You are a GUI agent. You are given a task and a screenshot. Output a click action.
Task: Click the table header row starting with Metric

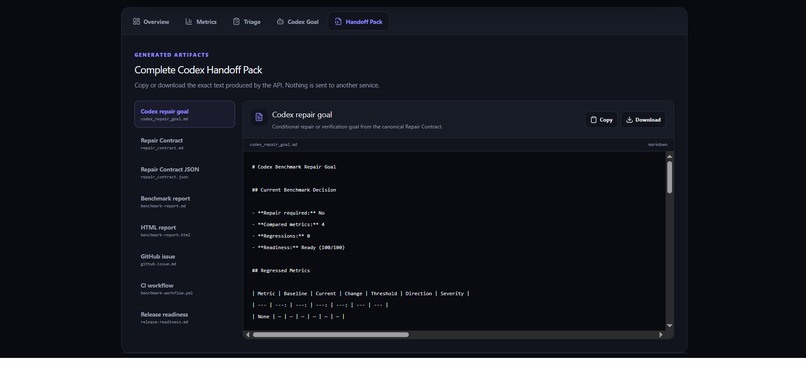[x=361, y=293]
